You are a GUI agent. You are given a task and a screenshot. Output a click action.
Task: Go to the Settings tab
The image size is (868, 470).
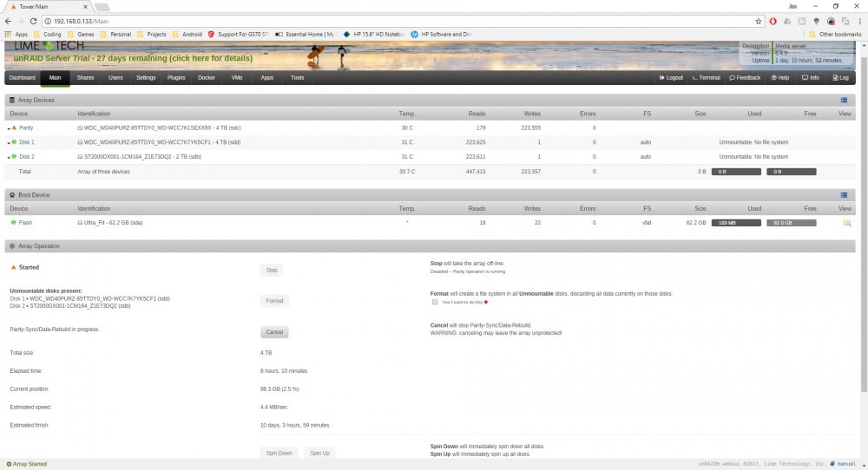click(x=146, y=78)
